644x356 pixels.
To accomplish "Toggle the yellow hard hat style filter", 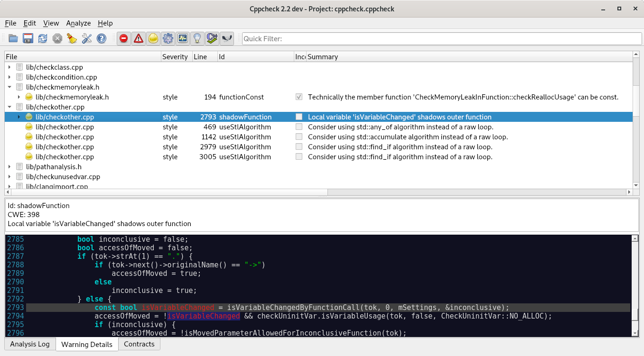I will coord(153,39).
